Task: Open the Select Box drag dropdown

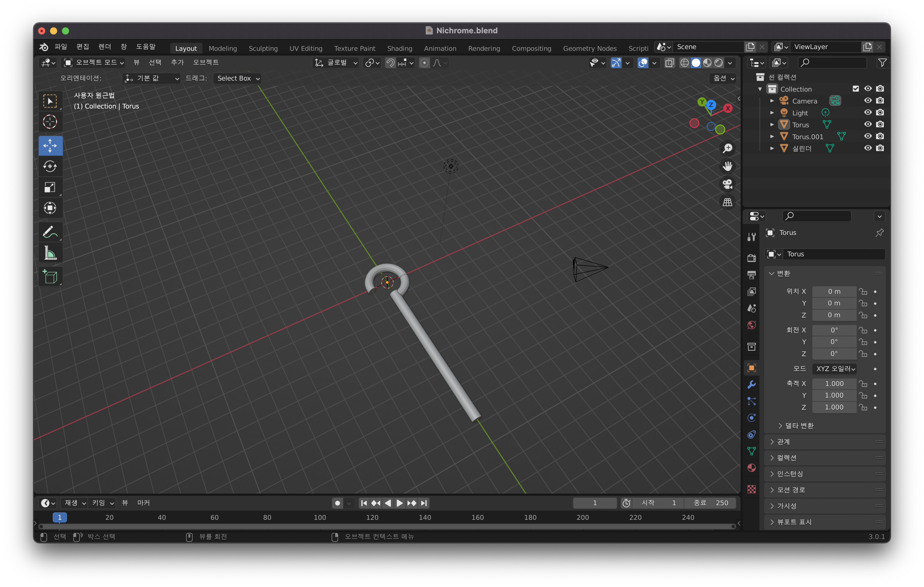Action: (238, 78)
